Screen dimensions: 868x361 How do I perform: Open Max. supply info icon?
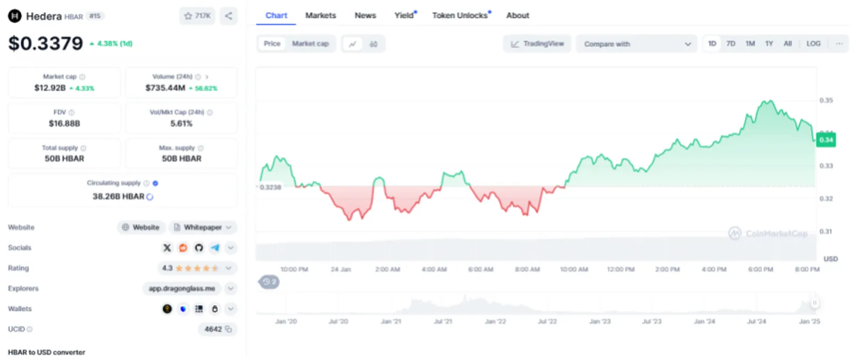(201, 148)
